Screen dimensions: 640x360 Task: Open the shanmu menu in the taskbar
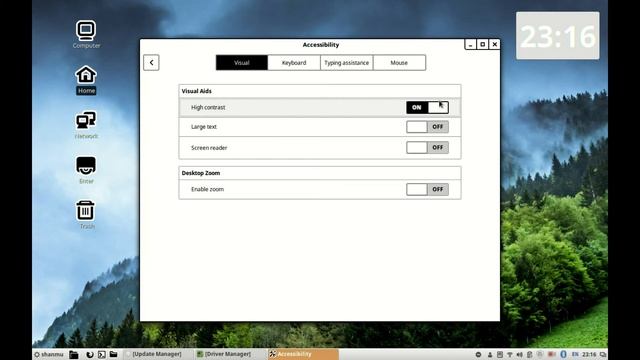[49, 354]
